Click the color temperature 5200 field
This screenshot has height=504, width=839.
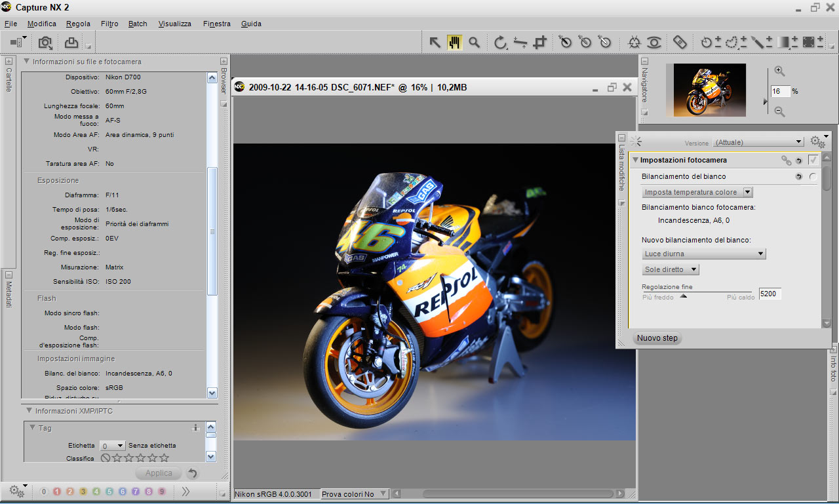pyautogui.click(x=769, y=294)
